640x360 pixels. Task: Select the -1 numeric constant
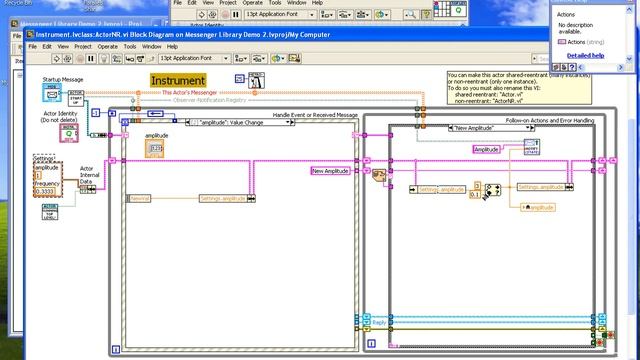click(96, 113)
